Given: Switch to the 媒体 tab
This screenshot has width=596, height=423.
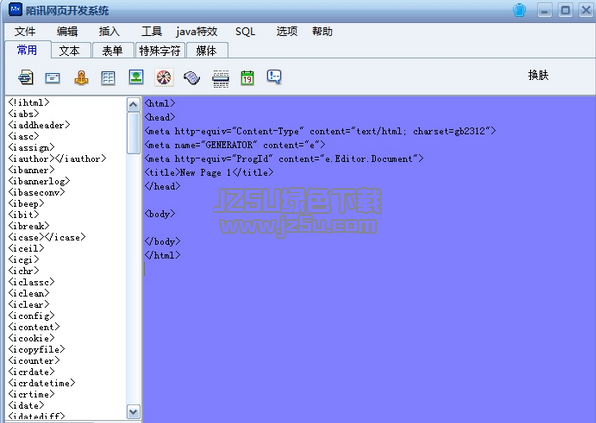Looking at the screenshot, I should pos(207,51).
